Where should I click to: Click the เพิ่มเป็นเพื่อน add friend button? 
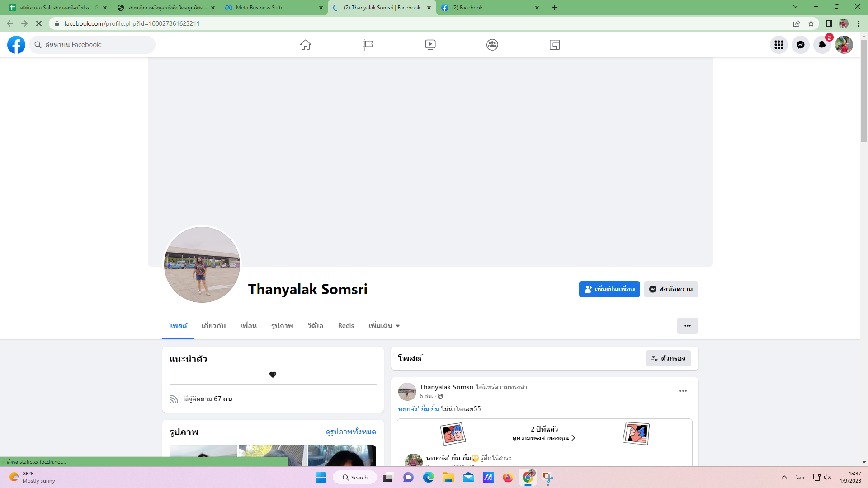609,289
